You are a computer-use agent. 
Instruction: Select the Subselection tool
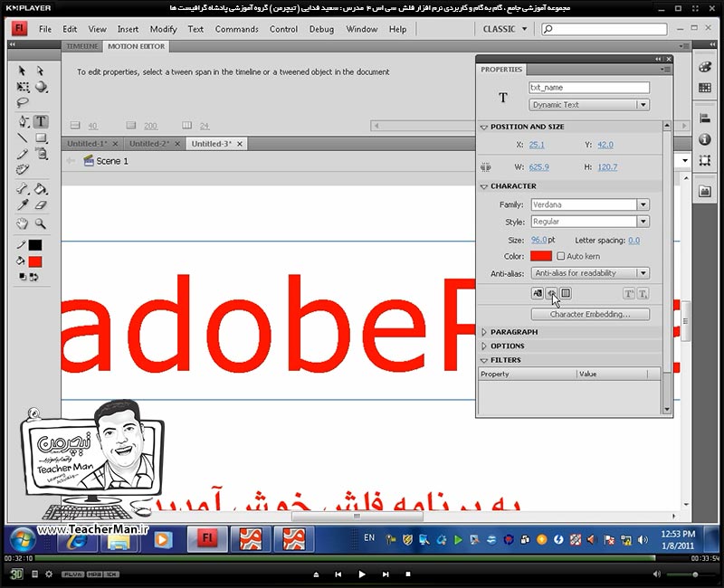coord(40,71)
